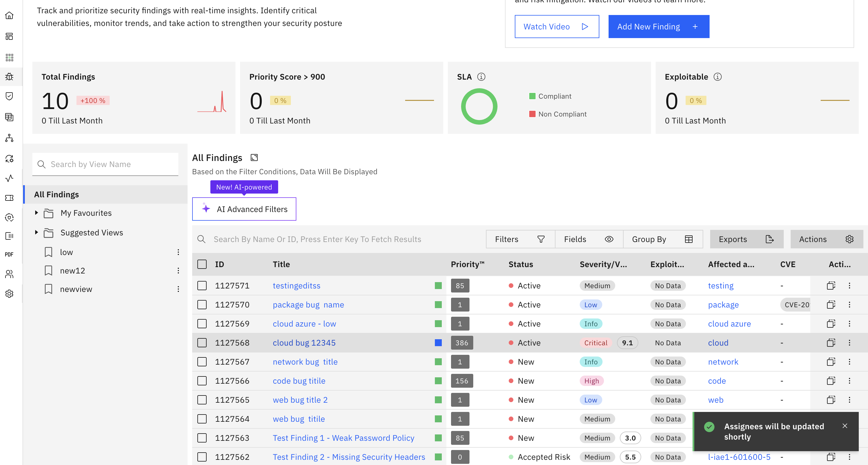Tick the select-all header checkbox
The height and width of the screenshot is (465, 868).
click(202, 264)
